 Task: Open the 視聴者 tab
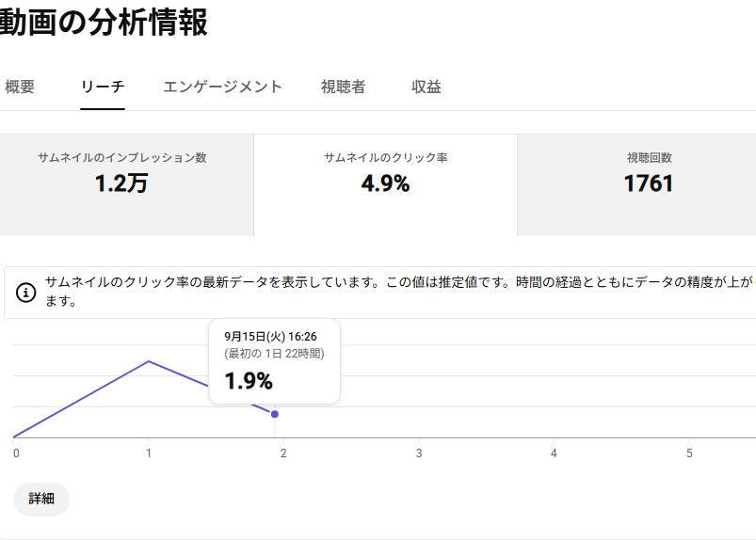[344, 87]
